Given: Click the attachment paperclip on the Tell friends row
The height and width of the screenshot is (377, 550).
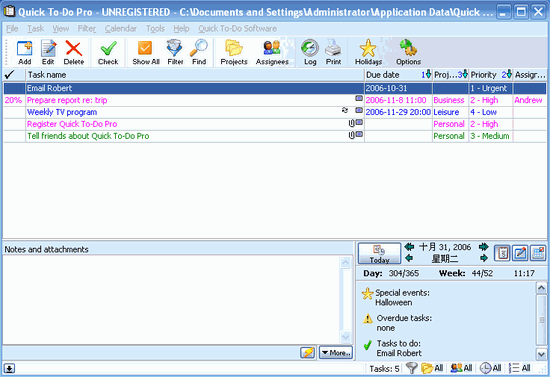Looking at the screenshot, I should coord(351,135).
